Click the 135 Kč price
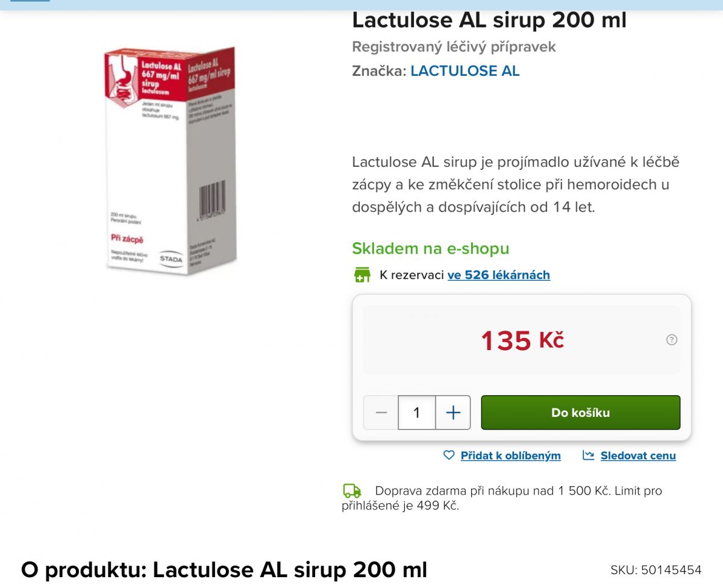The width and height of the screenshot is (723, 588). pyautogui.click(x=522, y=340)
